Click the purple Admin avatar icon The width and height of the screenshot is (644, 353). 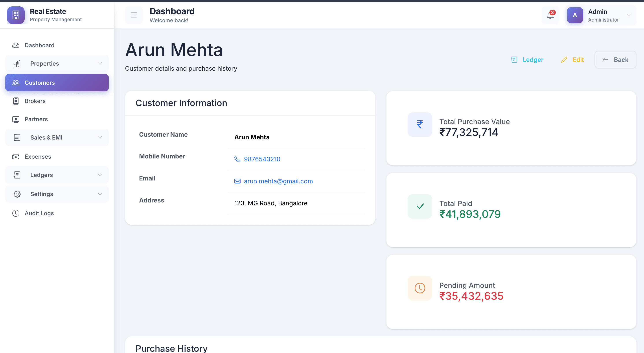575,15
